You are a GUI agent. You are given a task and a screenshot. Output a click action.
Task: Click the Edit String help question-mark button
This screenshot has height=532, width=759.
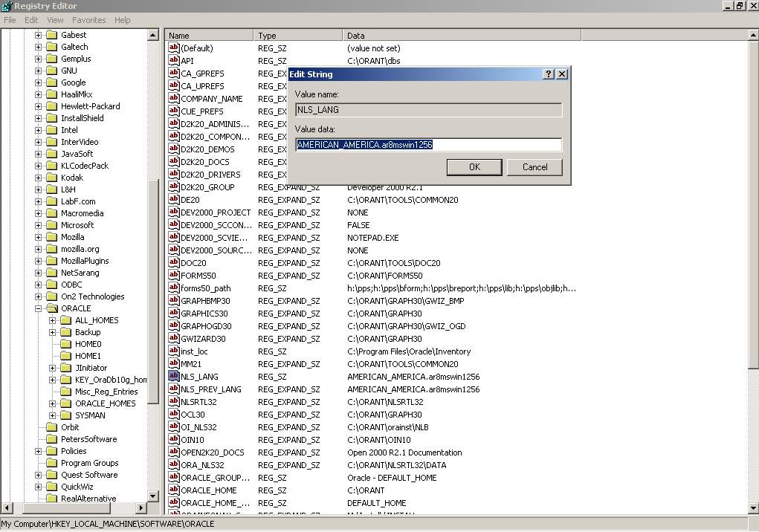point(549,74)
